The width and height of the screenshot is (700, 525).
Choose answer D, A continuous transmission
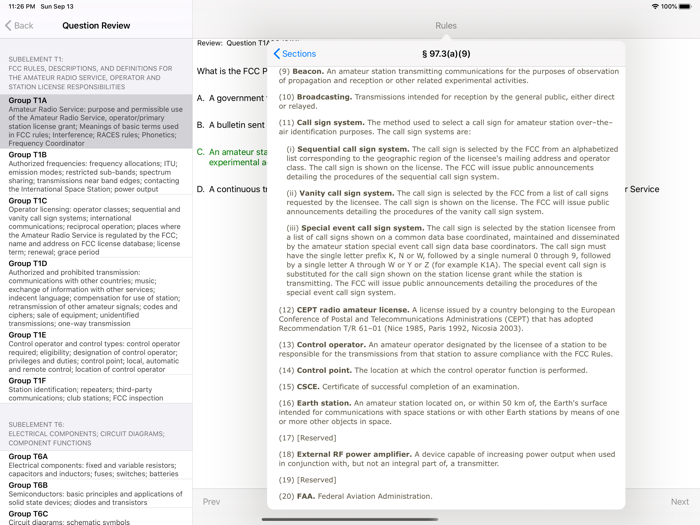(232, 189)
